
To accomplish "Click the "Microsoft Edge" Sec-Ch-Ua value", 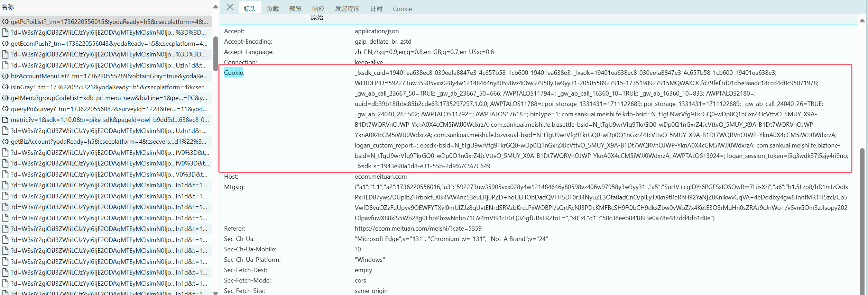I will pyautogui.click(x=451, y=239).
